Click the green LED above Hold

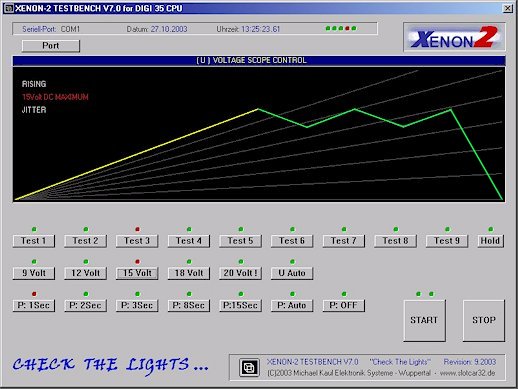coord(490,229)
